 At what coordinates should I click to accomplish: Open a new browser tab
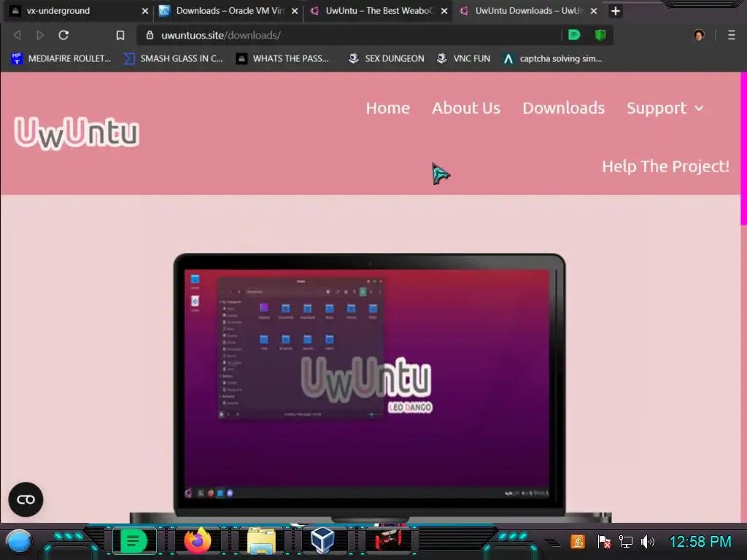(616, 11)
